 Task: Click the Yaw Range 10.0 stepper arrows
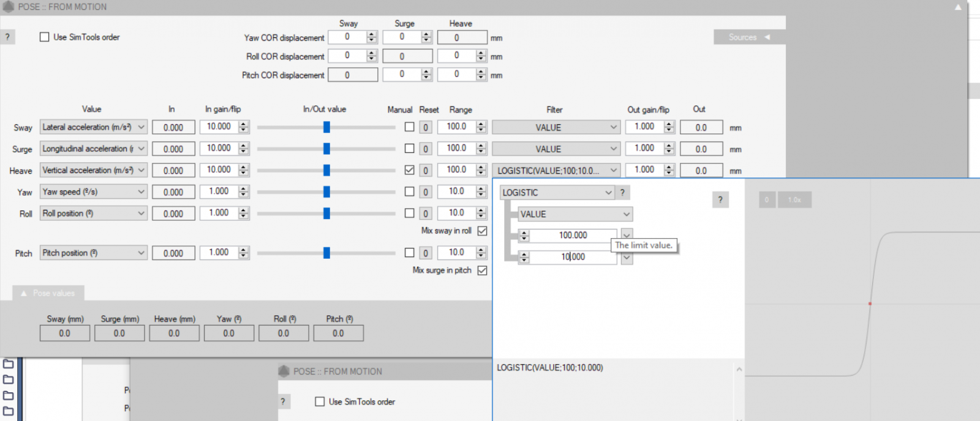point(481,192)
